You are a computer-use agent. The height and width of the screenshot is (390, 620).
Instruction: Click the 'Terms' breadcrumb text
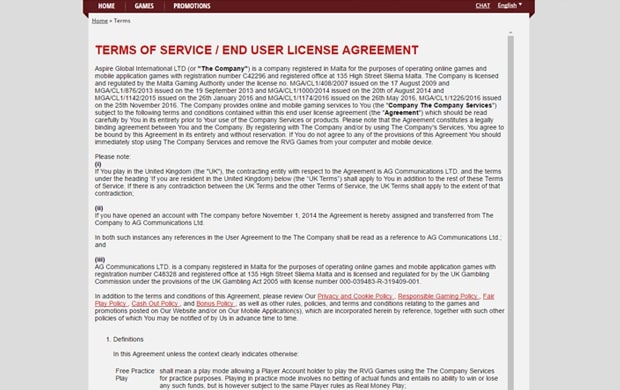[122, 21]
